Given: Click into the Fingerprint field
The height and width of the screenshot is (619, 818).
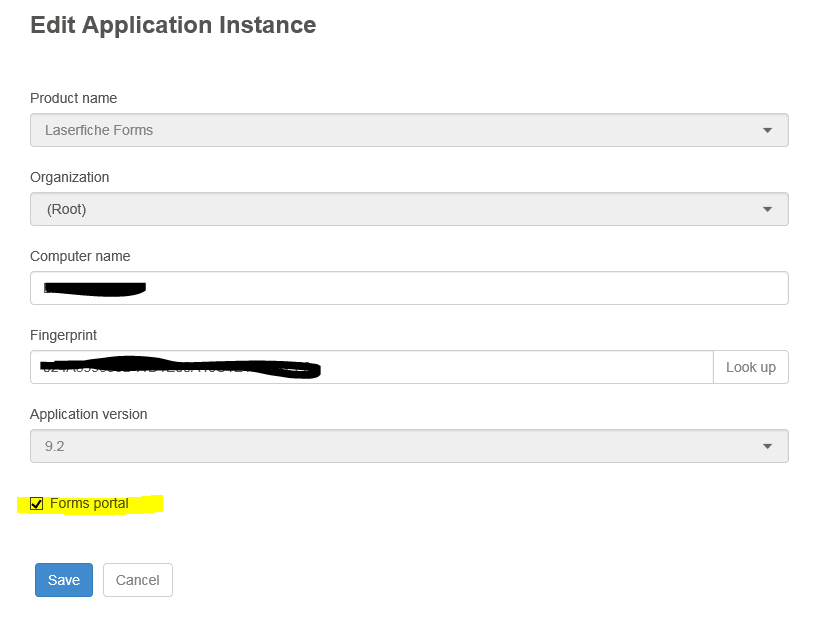Looking at the screenshot, I should tap(371, 367).
